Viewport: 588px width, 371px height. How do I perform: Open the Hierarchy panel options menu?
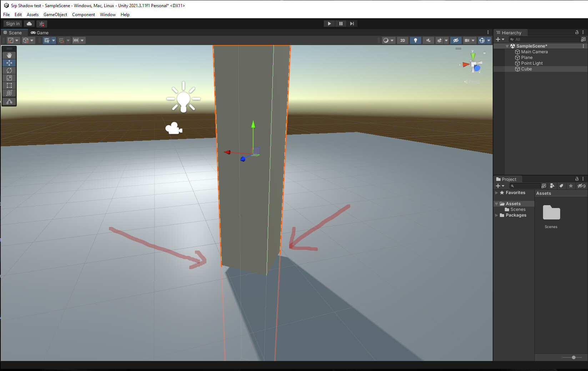coord(583,32)
